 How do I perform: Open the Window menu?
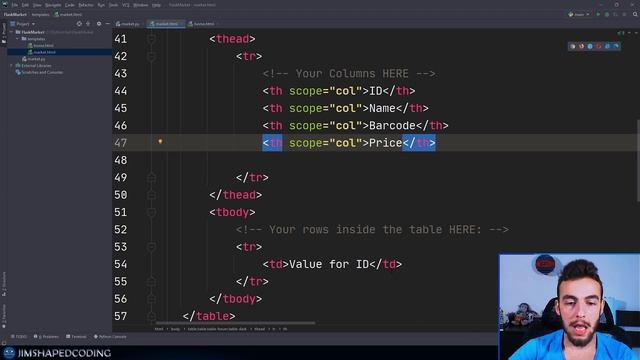point(141,5)
